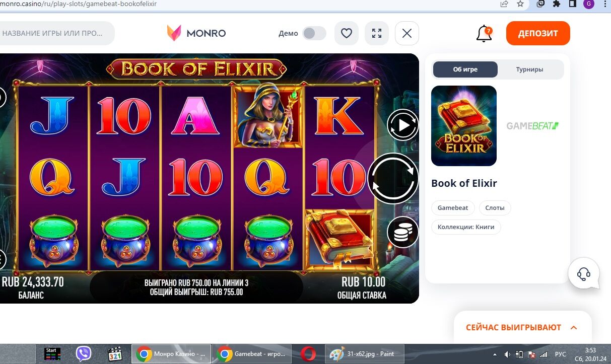This screenshot has width=611, height=364.
Task: Open the Gamebeat provider tag
Action: [453, 207]
